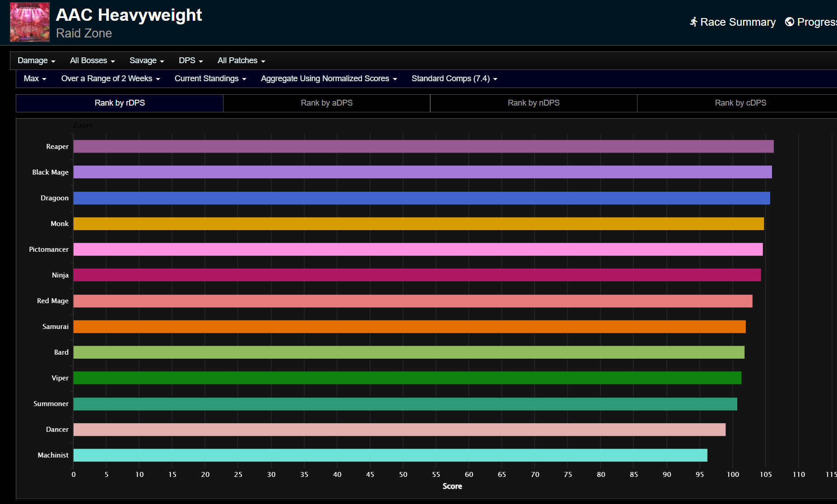Expand the DPS role dropdown

point(191,60)
